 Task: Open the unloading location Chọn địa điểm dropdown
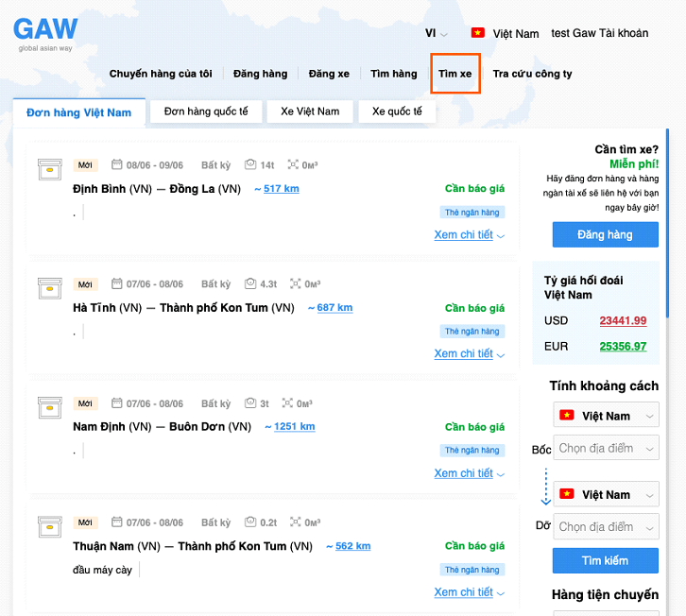point(606,526)
